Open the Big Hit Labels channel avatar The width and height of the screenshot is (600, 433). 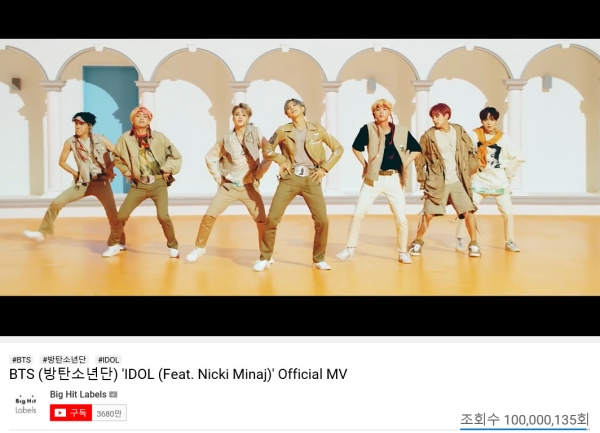(26, 405)
